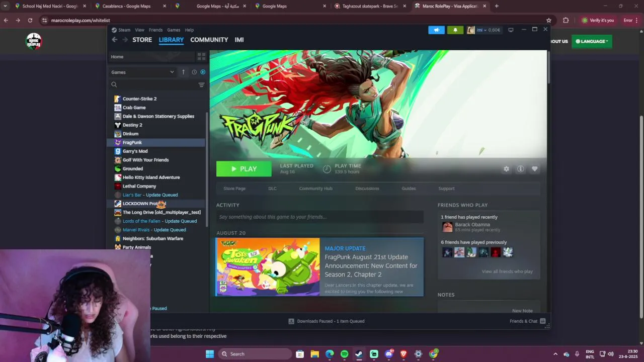
Task: Open FragPunk Guides link
Action: point(409,189)
